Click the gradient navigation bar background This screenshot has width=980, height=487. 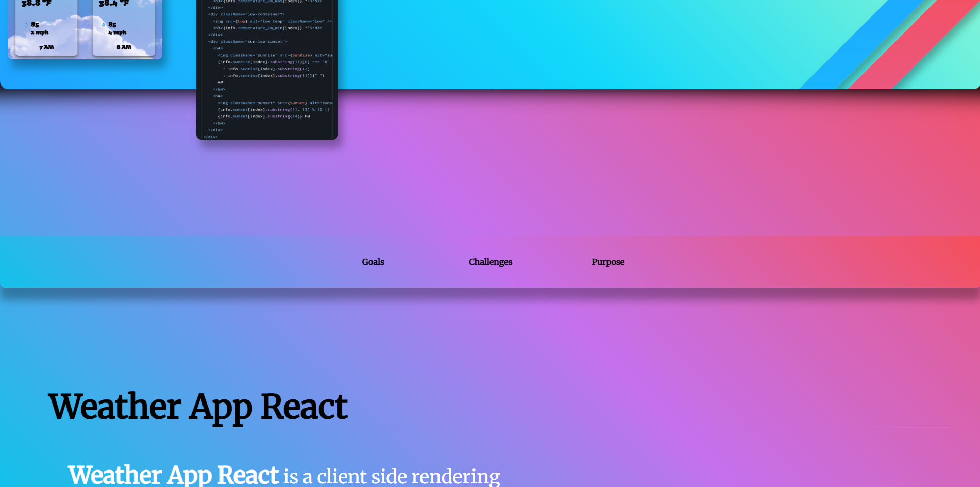(206, 262)
